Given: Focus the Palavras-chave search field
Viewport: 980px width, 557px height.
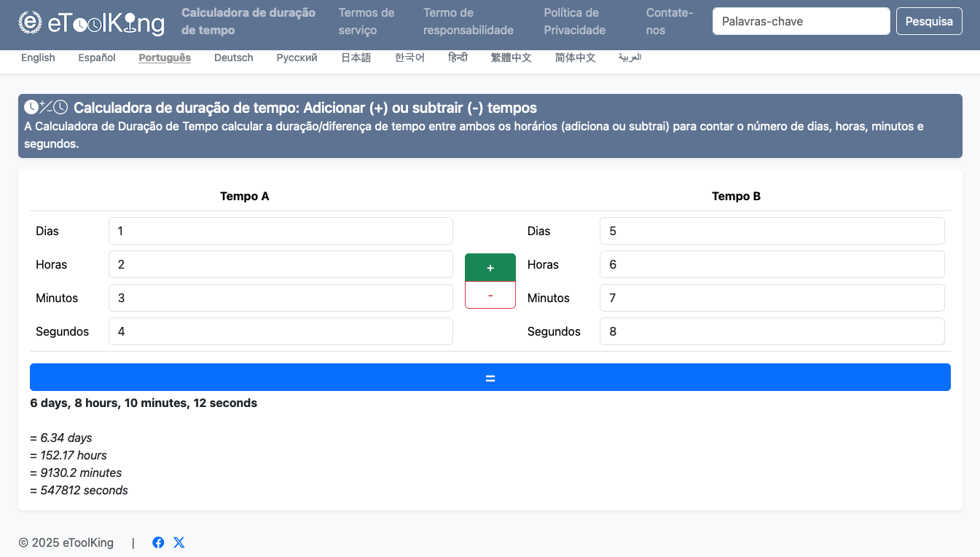Looking at the screenshot, I should 801,21.
